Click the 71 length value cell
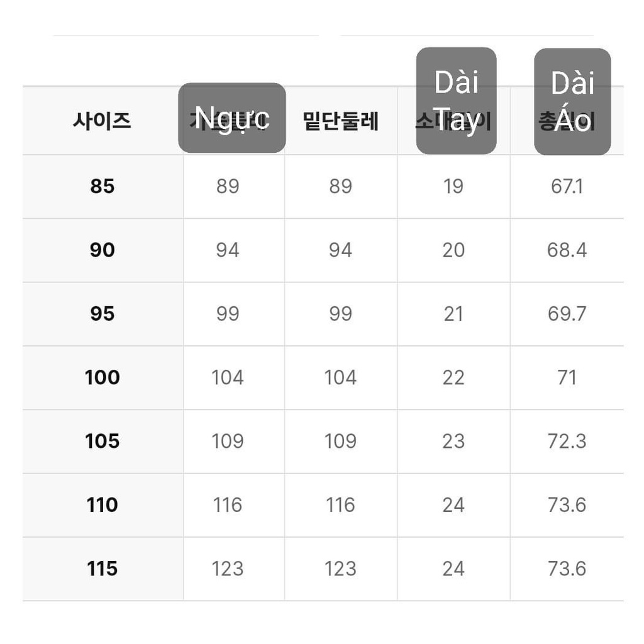644x644 pixels. pyautogui.click(x=567, y=377)
